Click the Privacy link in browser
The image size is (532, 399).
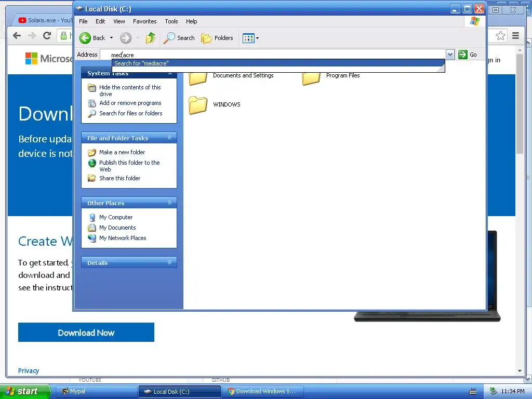pyautogui.click(x=29, y=370)
